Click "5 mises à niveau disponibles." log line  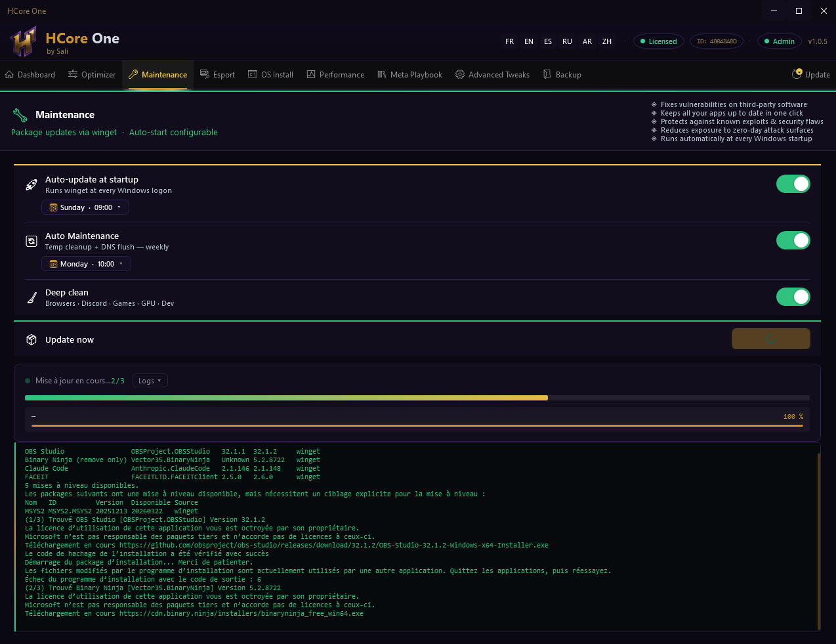click(x=82, y=486)
